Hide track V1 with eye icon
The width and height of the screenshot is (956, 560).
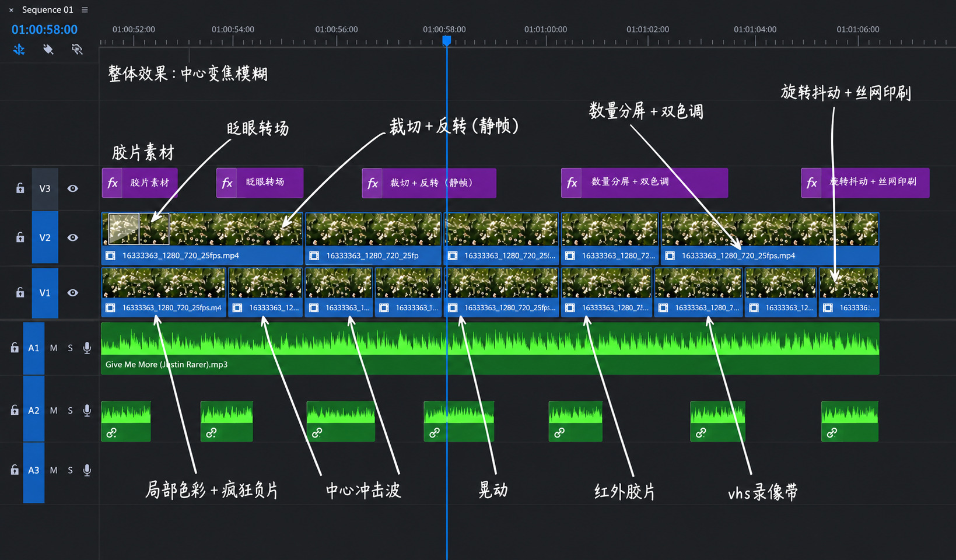click(73, 293)
